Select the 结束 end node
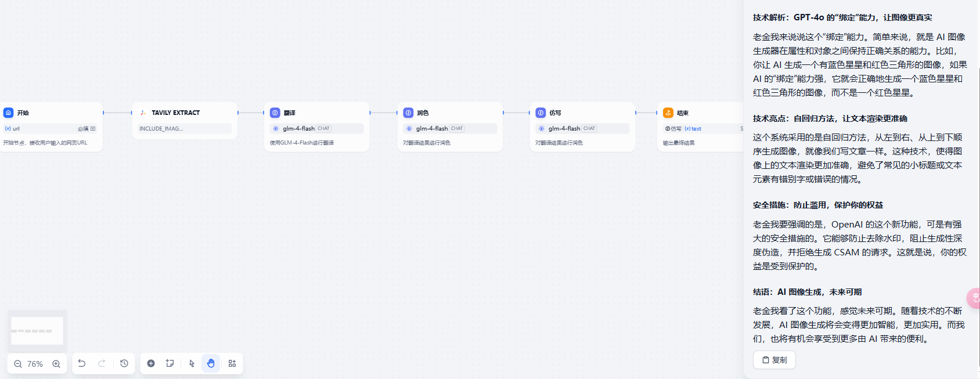This screenshot has height=379, width=980. pyautogui.click(x=701, y=127)
